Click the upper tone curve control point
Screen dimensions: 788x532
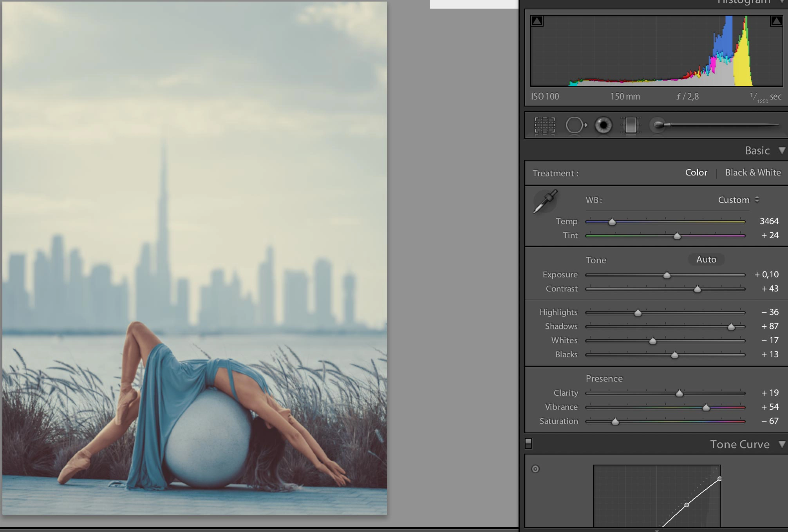pyautogui.click(x=719, y=479)
